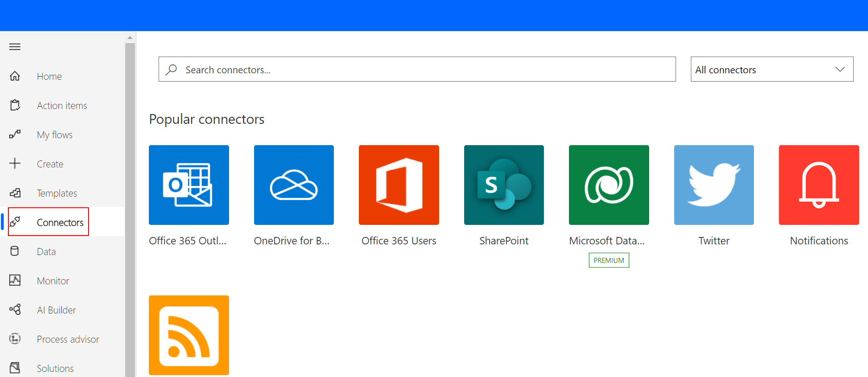Click the Connectors plug icon
868x377 pixels.
coord(15,222)
